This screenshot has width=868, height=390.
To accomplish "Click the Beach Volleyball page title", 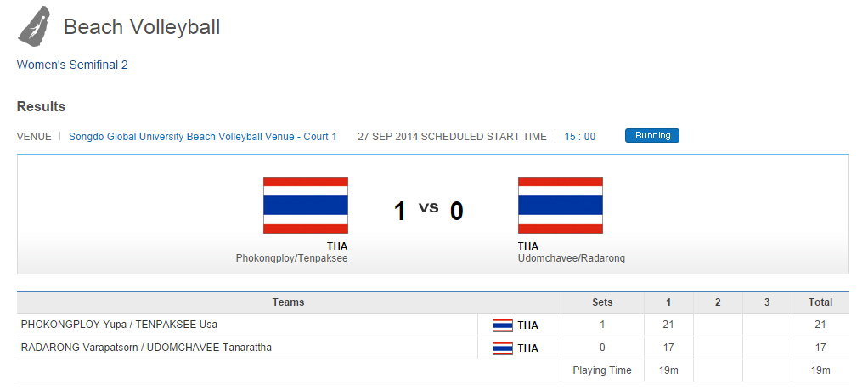I will click(142, 27).
